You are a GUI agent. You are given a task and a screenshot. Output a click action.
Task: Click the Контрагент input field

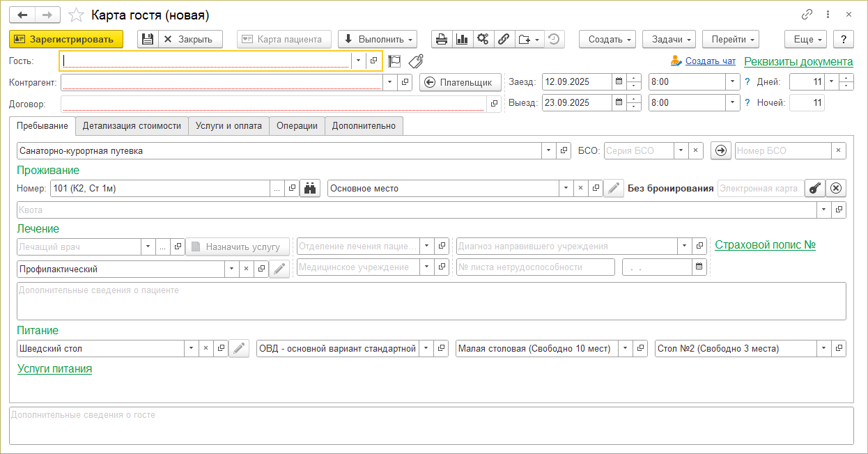point(222,82)
